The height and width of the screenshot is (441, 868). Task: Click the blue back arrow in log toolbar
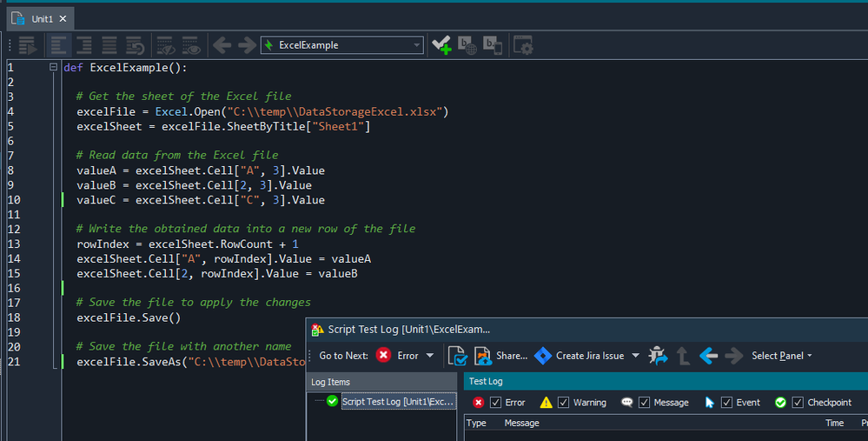pos(708,355)
